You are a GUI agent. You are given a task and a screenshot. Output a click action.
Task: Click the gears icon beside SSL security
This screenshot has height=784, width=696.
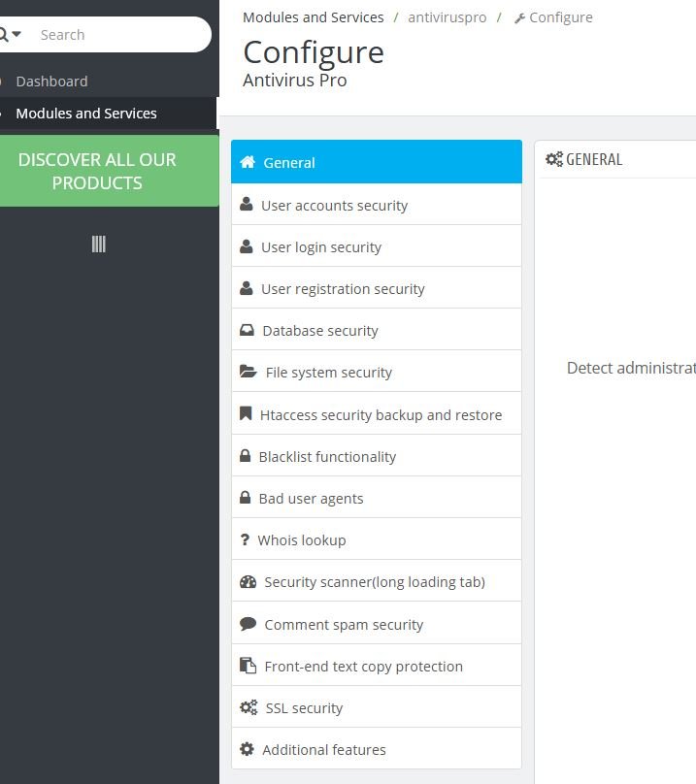[x=249, y=707]
